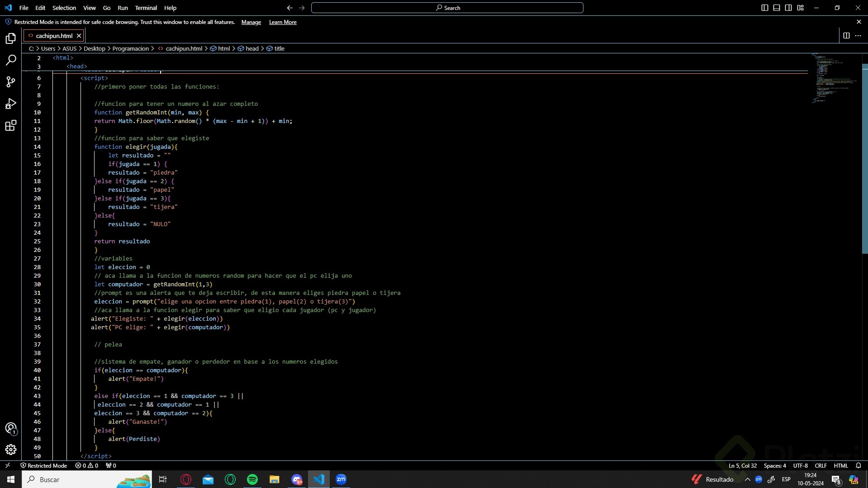868x488 pixels.
Task: Click the VS Code logo menu icon
Action: pos(8,8)
